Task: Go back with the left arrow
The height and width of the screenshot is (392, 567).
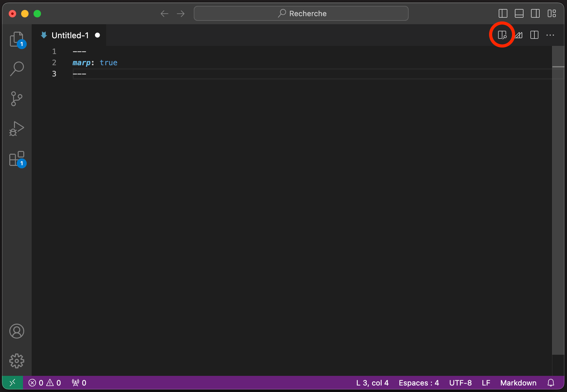Action: (165, 13)
